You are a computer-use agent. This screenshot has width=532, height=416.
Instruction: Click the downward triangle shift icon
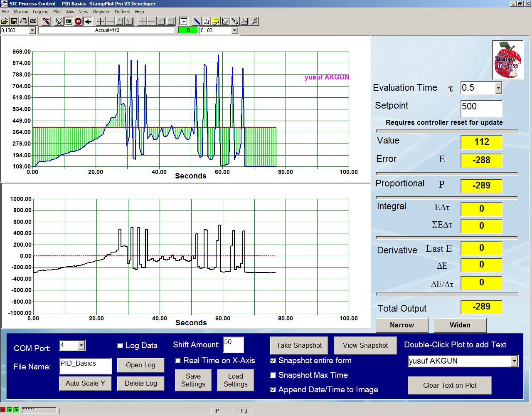(x=129, y=21)
